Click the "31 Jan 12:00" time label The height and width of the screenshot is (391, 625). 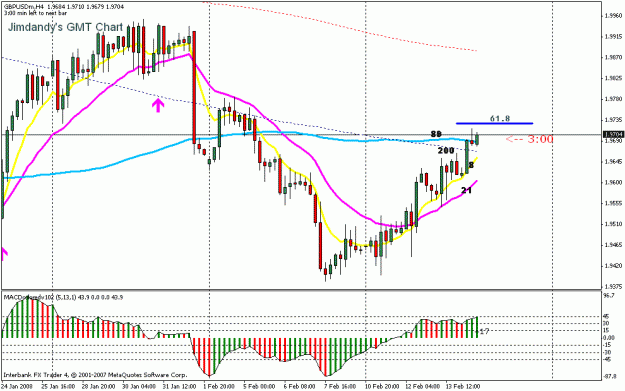[179, 386]
